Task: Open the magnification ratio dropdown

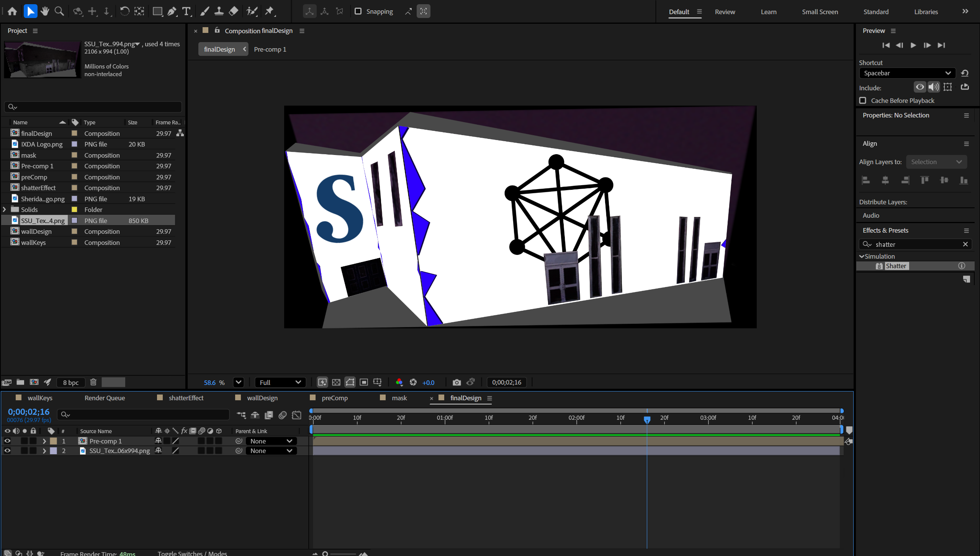Action: coord(238,382)
